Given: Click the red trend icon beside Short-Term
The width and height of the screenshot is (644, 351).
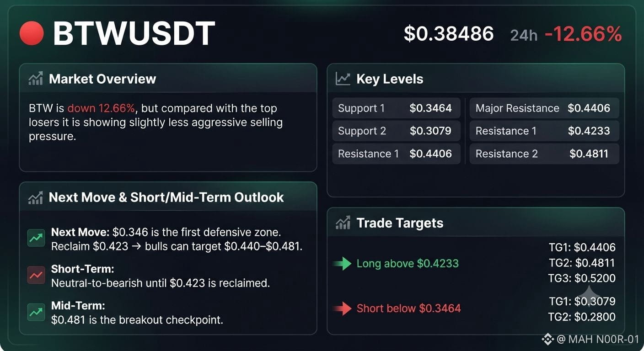Looking at the screenshot, I should tap(36, 275).
